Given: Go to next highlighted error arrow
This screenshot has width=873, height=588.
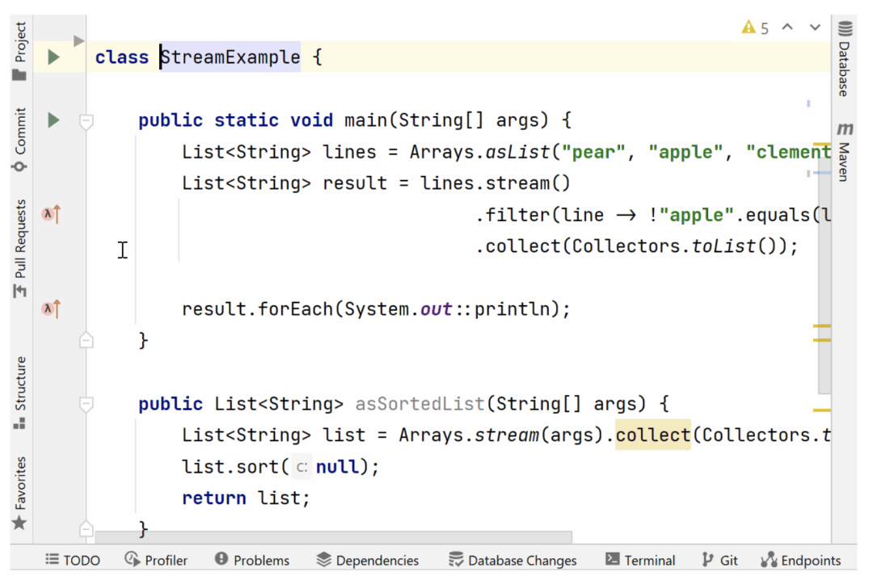Looking at the screenshot, I should (x=814, y=28).
